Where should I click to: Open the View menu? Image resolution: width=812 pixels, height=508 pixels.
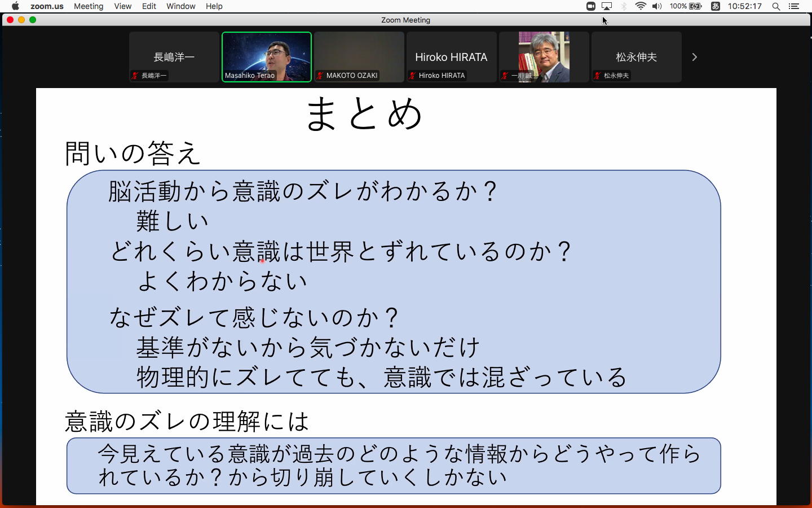pos(122,6)
